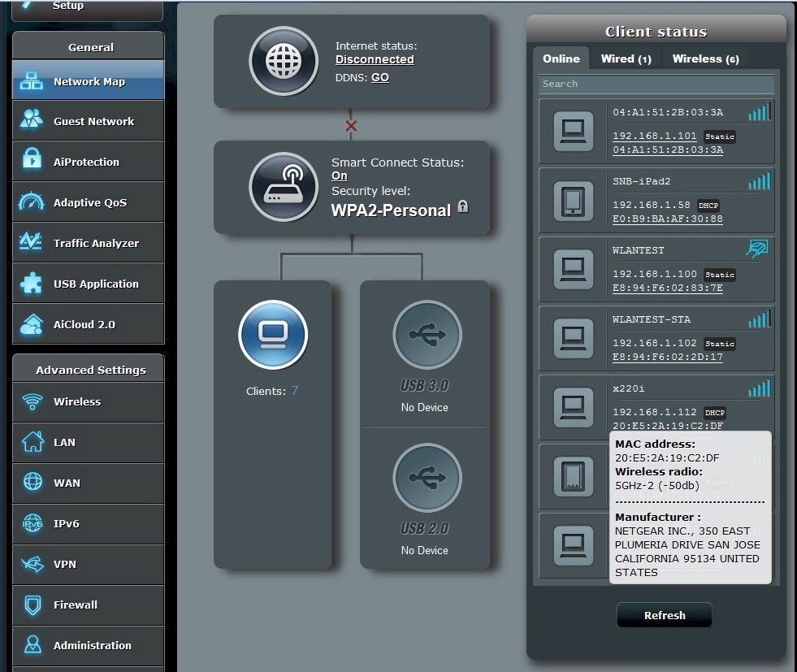Open Traffic Analyzer page
This screenshot has height=672, width=797.
[88, 243]
